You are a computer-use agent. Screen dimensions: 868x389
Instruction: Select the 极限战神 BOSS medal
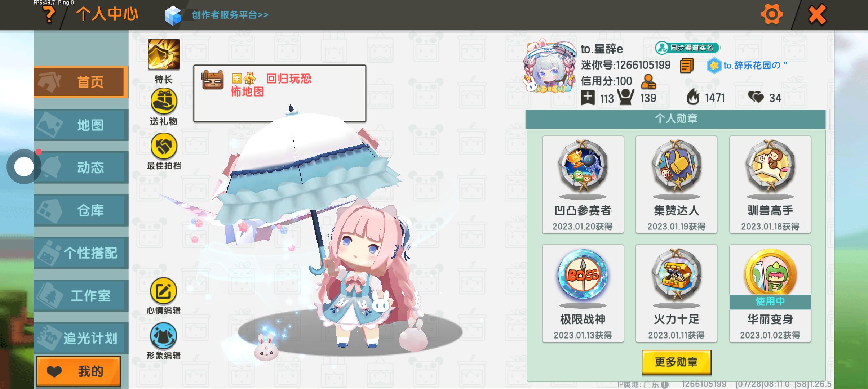point(583,294)
